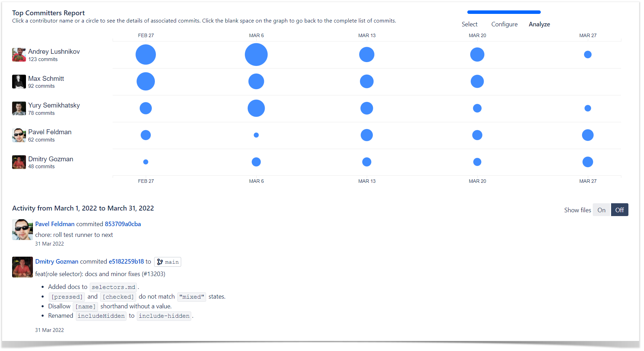Image resolution: width=644 pixels, height=351 pixels.
Task: Click Pavel Feldman's avatar in contributor list
Action: tap(19, 135)
